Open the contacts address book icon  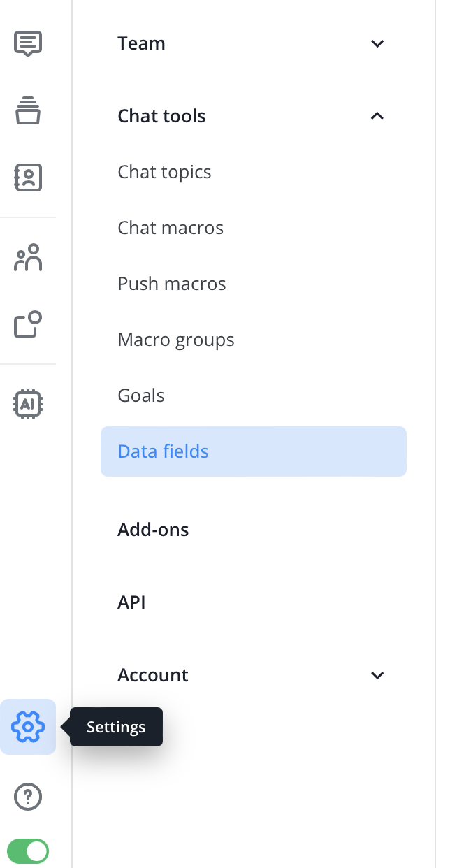[x=28, y=178]
